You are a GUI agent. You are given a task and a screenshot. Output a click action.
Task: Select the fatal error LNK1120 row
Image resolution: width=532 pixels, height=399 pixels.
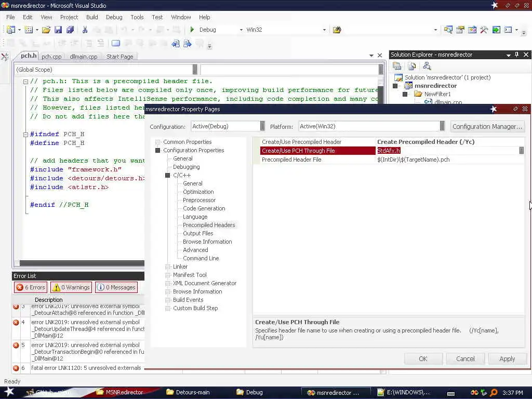79,368
